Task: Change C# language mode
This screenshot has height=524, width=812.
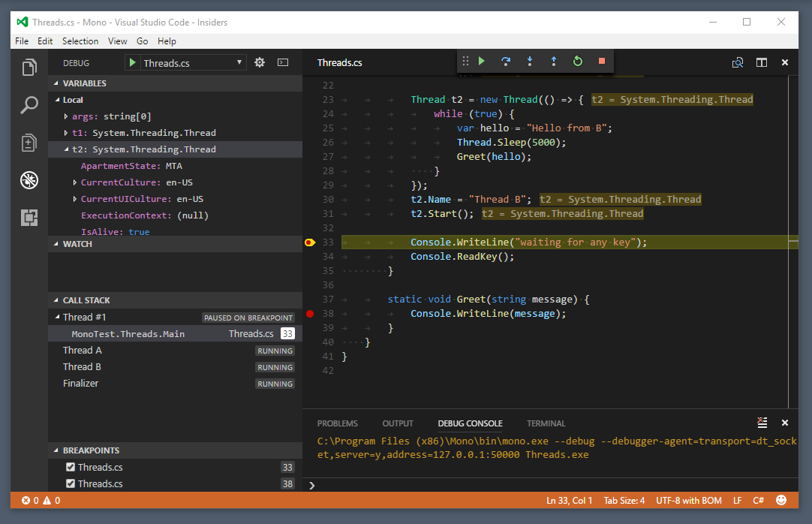Action: 758,500
